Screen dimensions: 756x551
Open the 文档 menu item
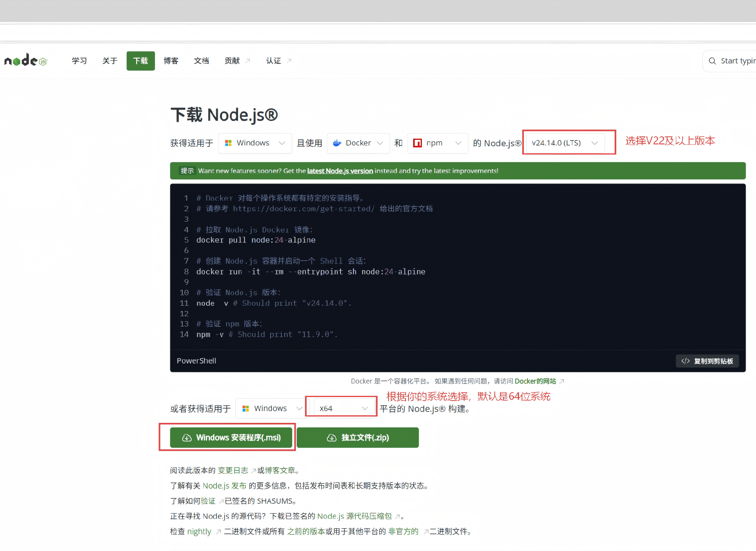pyautogui.click(x=202, y=61)
